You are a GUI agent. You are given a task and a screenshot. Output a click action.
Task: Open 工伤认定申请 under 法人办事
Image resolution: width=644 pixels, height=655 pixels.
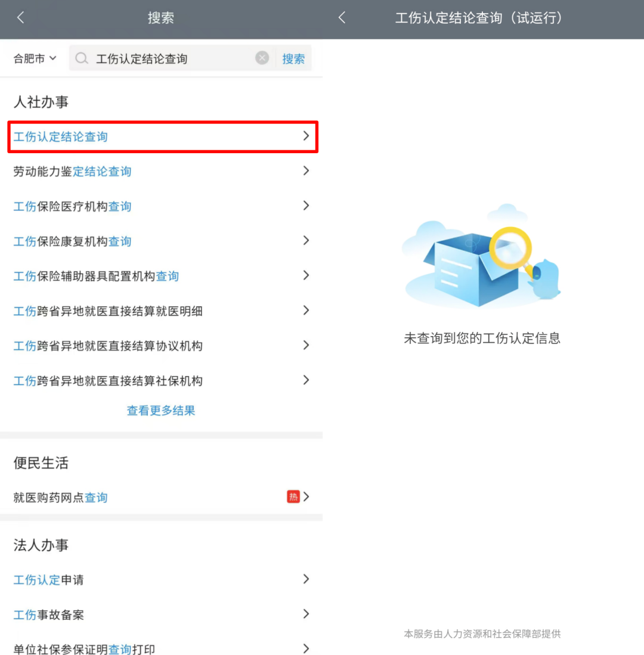(x=162, y=579)
